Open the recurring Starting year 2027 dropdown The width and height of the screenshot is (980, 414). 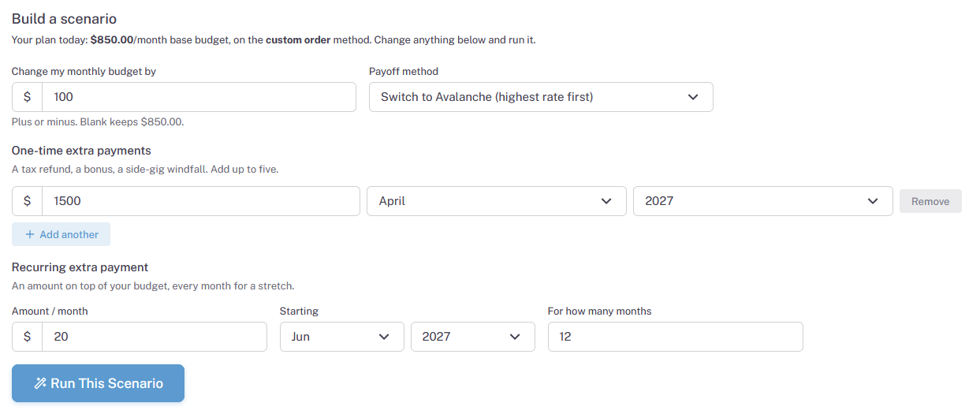pyautogui.click(x=473, y=337)
